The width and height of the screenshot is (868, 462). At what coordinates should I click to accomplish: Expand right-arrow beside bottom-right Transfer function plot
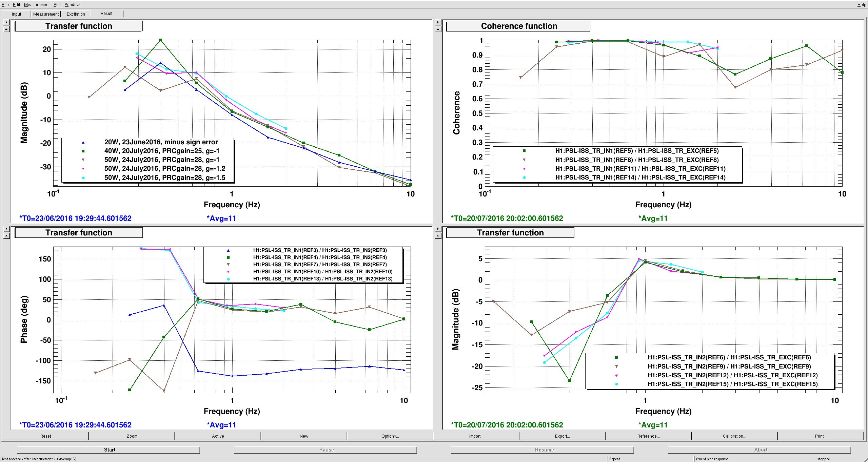coord(438,229)
